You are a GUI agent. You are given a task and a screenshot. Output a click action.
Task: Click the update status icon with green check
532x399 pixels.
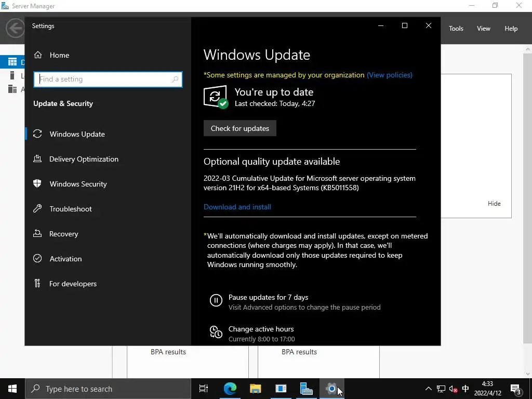point(216,97)
